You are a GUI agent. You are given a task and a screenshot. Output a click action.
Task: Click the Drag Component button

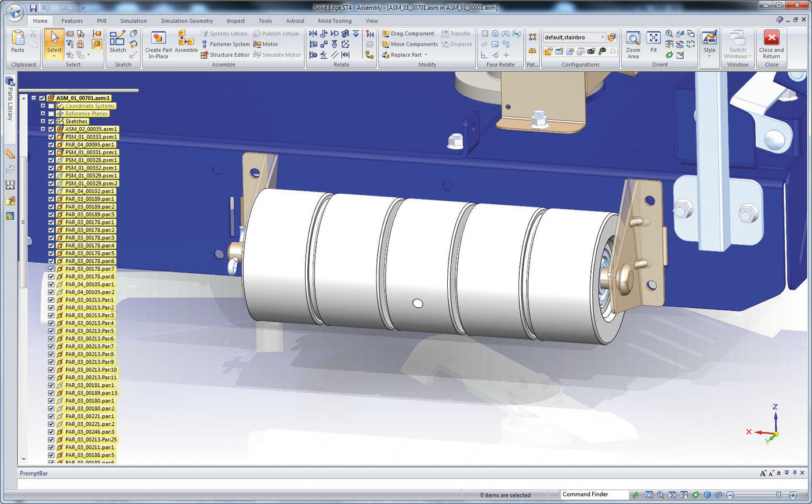point(412,34)
